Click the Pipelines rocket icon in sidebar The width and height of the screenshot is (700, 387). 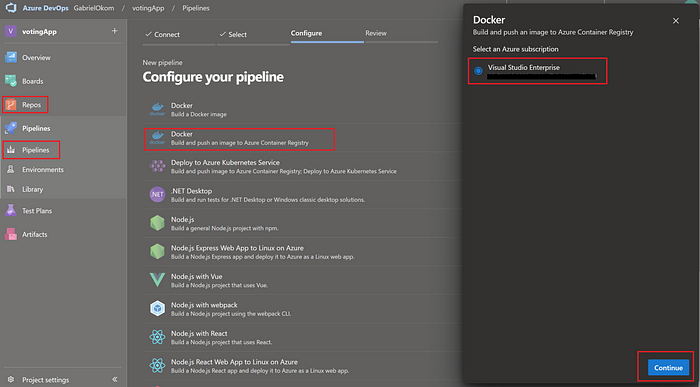pyautogui.click(x=11, y=128)
